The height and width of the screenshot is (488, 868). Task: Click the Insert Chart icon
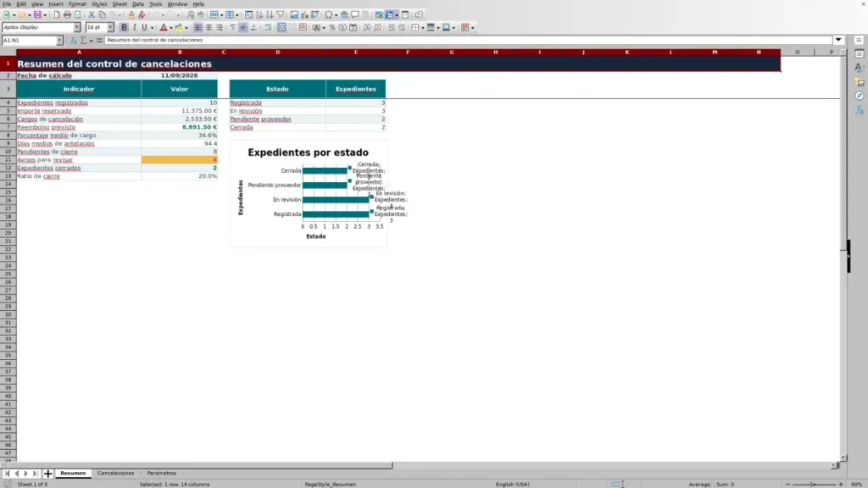click(x=304, y=15)
